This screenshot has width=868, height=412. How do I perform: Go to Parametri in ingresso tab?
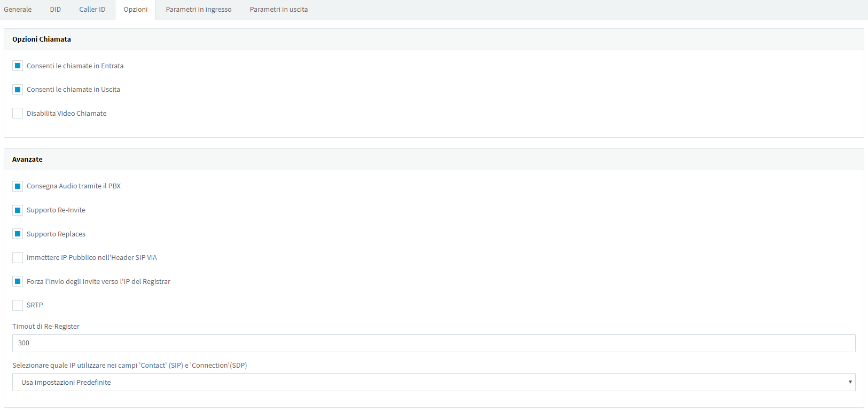coord(199,10)
